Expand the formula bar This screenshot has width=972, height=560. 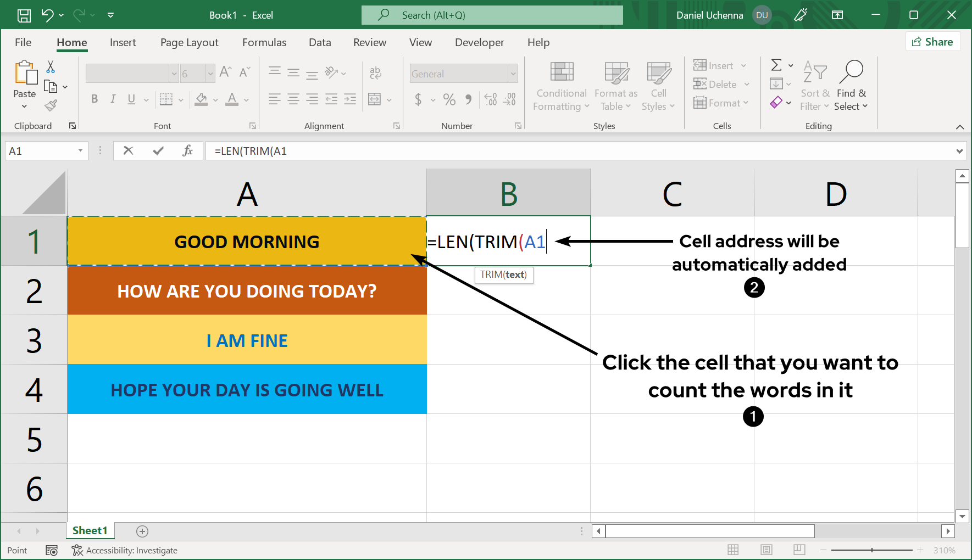959,151
